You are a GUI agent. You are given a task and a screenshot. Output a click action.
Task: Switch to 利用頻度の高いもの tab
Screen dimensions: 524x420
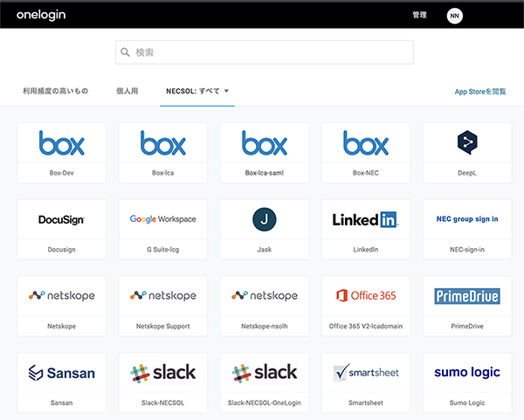[x=56, y=91]
